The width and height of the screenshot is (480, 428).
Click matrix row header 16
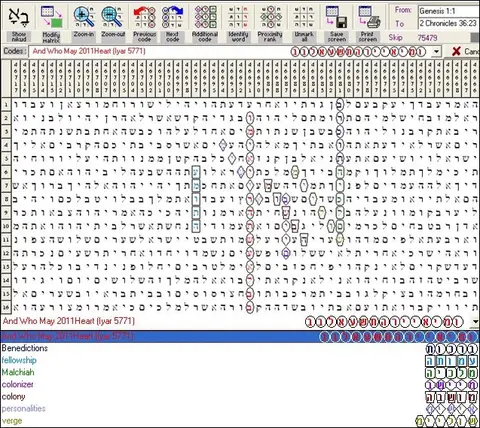(6, 307)
